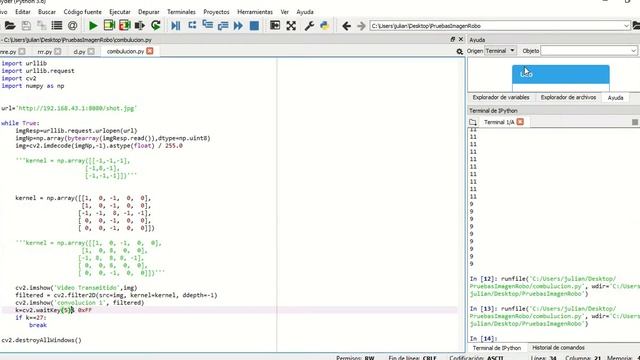
Task: Expand the working directory path dropdown
Action: (x=626, y=26)
